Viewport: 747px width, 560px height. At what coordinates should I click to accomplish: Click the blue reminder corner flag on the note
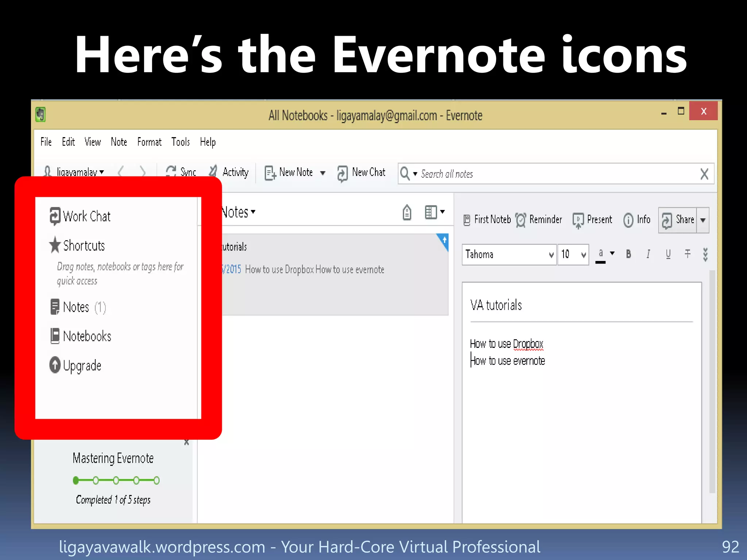tap(444, 241)
